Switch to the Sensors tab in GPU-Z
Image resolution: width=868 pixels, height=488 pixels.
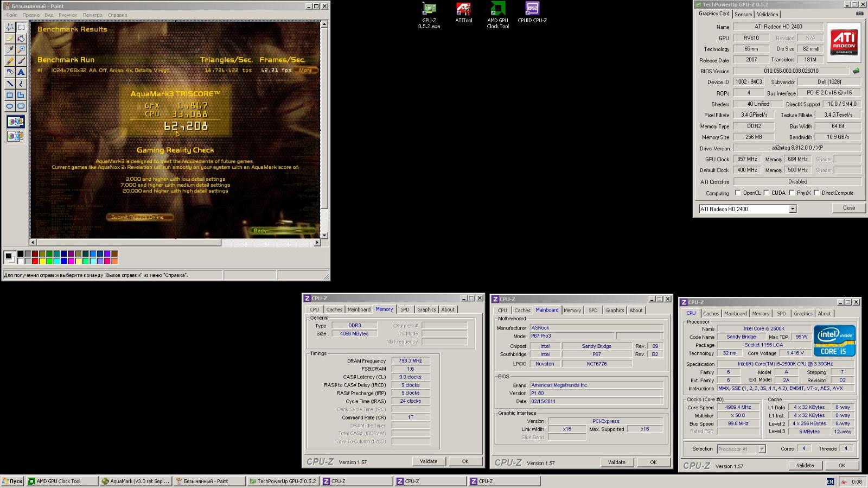coord(743,14)
